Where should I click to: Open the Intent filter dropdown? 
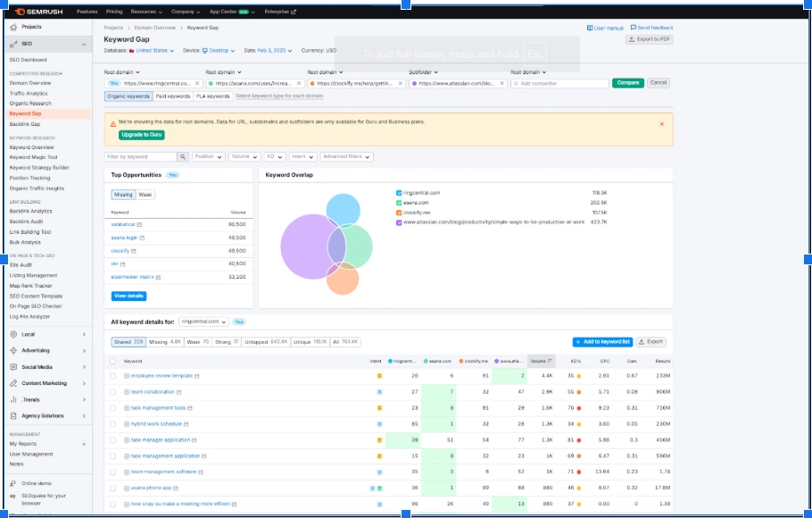(x=302, y=156)
